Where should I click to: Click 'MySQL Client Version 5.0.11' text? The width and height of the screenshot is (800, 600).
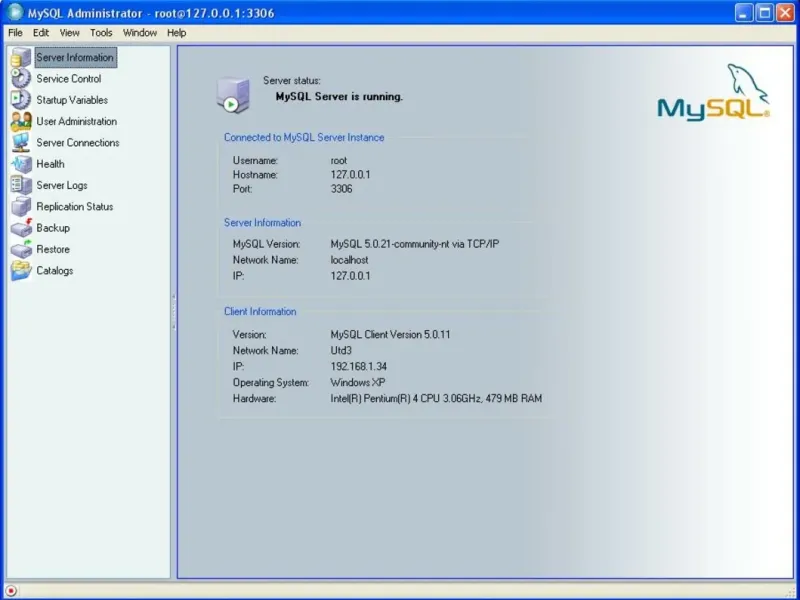[x=390, y=335]
